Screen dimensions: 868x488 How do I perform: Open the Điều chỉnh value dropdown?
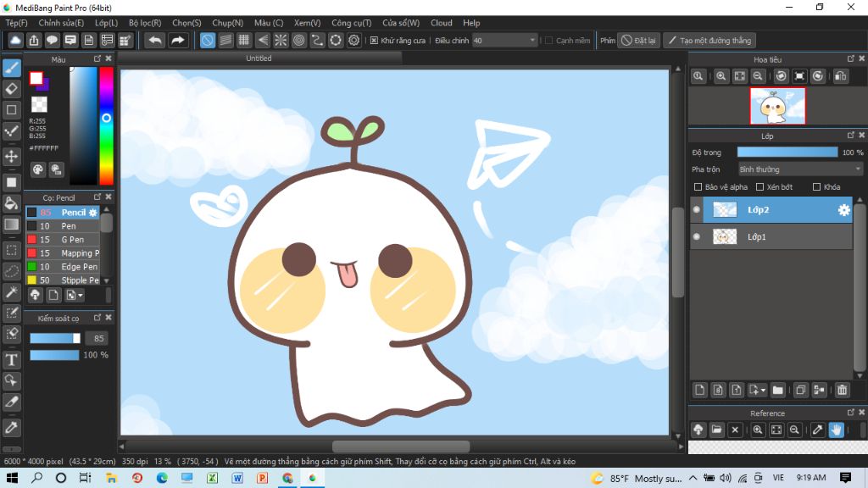click(x=505, y=41)
